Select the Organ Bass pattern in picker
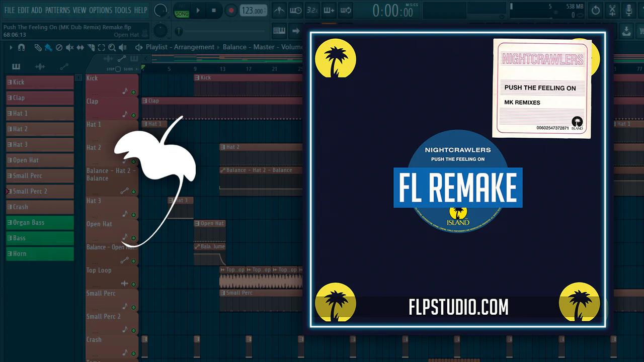 click(x=40, y=223)
